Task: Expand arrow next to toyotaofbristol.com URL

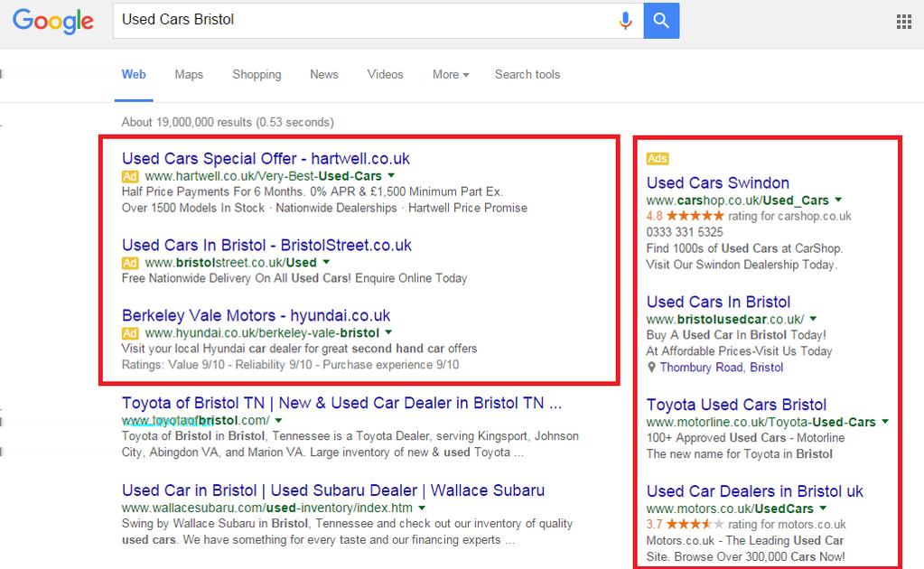Action: click(279, 421)
